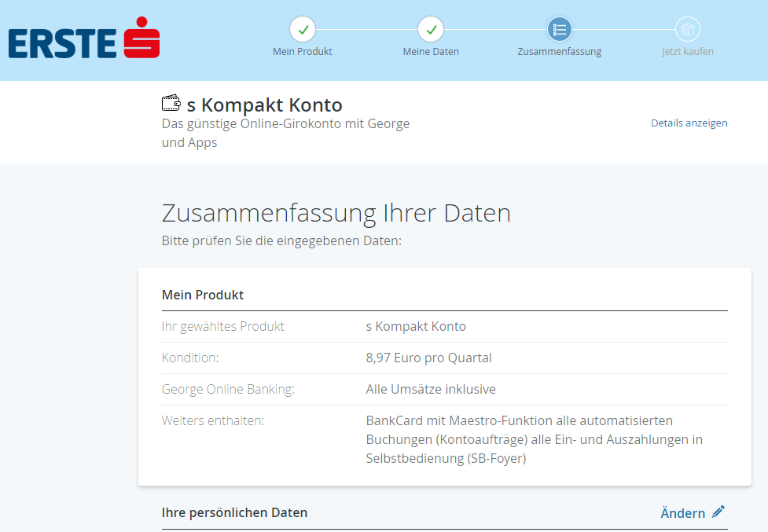
Task: Click the Erste bank logo
Action: pyautogui.click(x=84, y=39)
